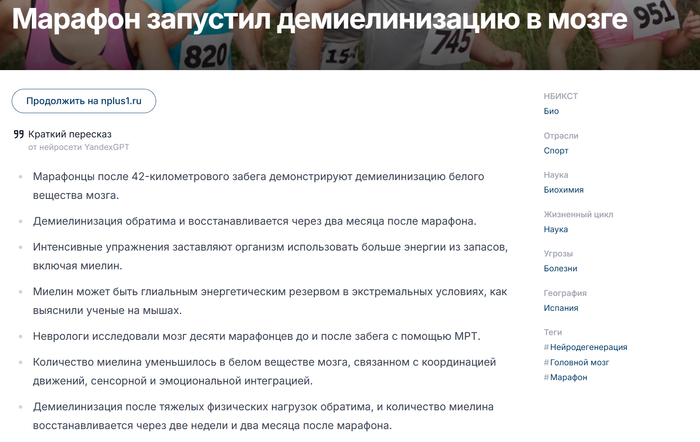
Task: Click the bullet starting 'Интенсивные упражнения заставляют'
Action: tap(270, 256)
